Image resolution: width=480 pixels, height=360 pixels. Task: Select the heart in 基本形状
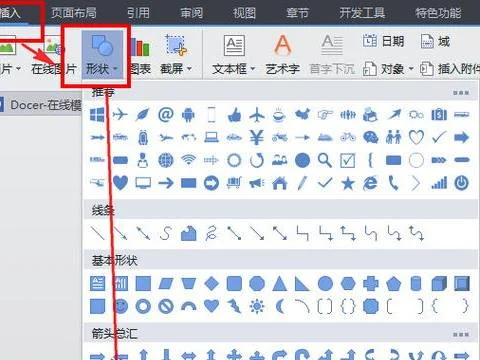[x=211, y=306]
